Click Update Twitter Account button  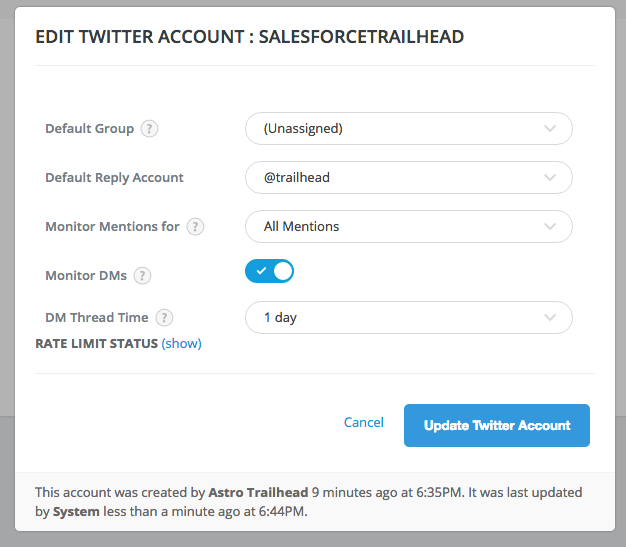click(x=497, y=426)
